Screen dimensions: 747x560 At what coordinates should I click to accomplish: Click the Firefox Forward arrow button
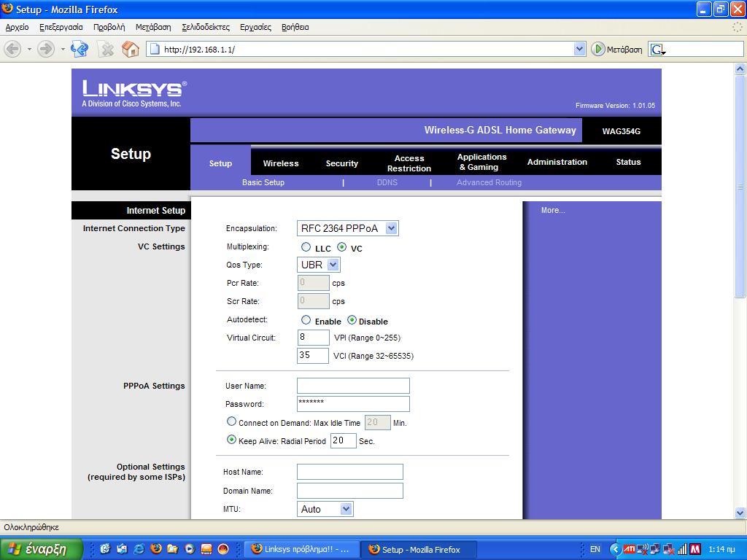point(46,49)
